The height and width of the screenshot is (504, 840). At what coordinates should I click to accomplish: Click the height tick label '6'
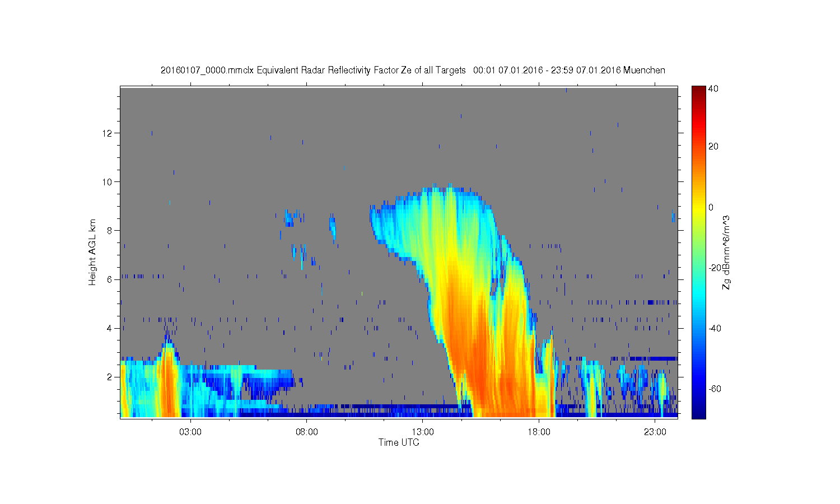click(x=111, y=279)
